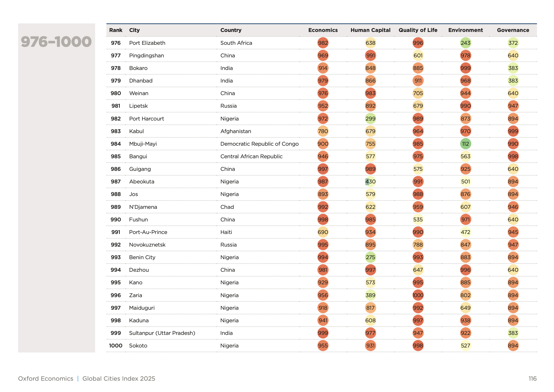The height and width of the screenshot is (392, 554).
Task: Select Port-Au-Prince's 690 Economics score
Action: [x=323, y=232]
